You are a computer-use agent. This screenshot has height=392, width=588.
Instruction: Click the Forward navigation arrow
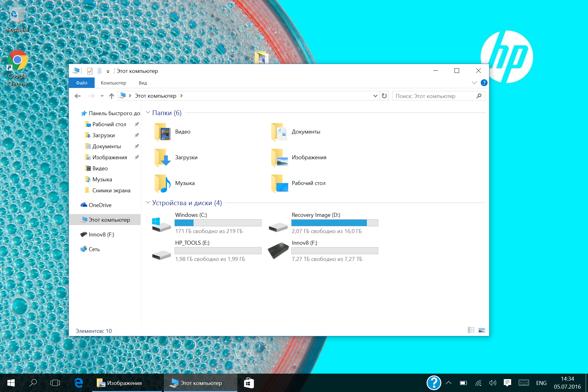pos(91,96)
